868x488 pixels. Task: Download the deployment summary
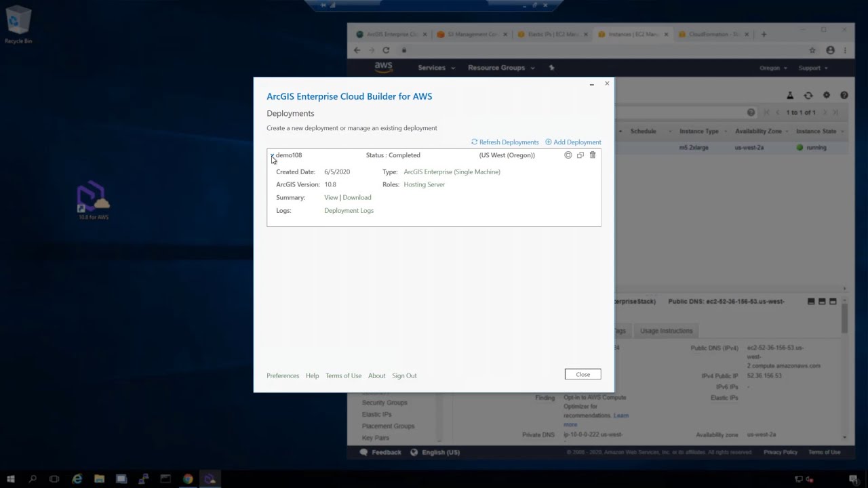point(357,197)
